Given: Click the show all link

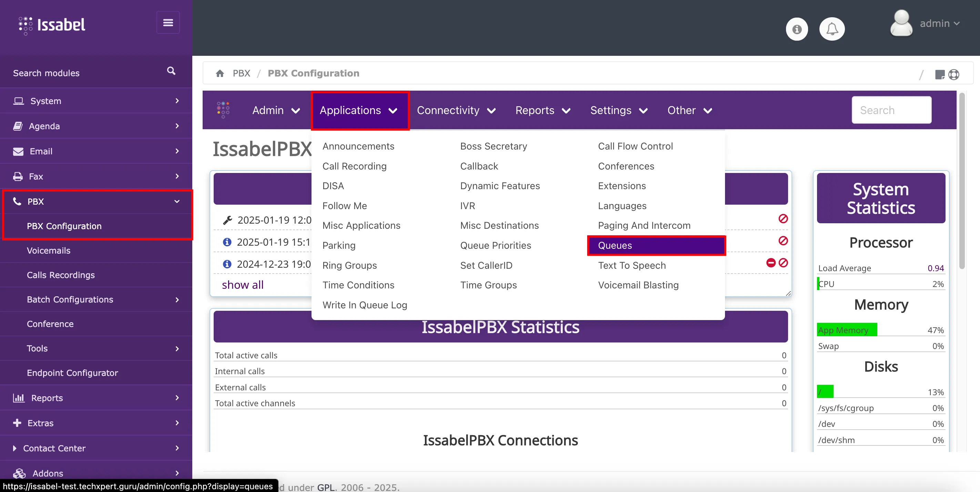Looking at the screenshot, I should (242, 284).
